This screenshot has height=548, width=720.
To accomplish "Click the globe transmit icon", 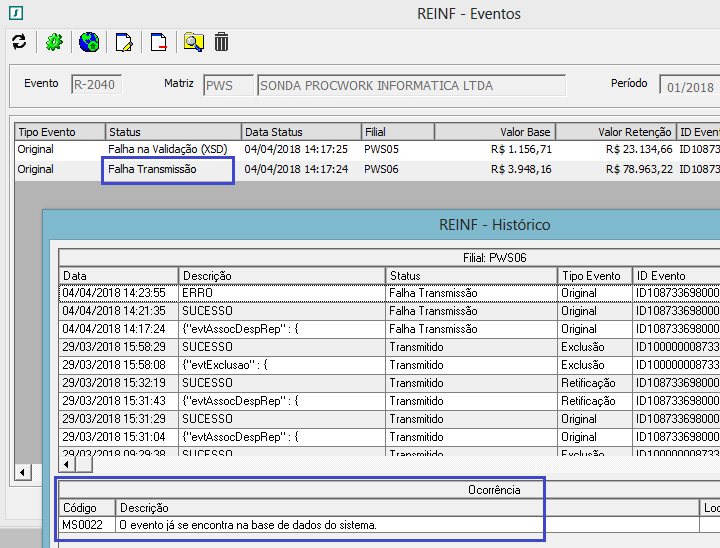I will coord(89,42).
